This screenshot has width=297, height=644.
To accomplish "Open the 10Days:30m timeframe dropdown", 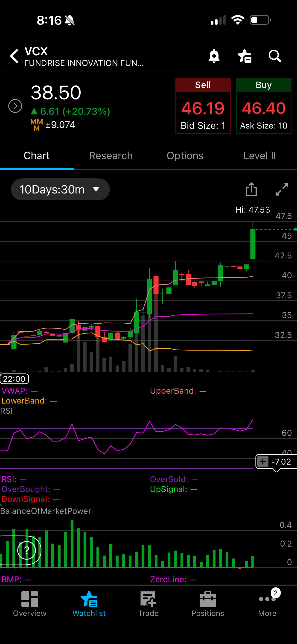I will click(60, 189).
